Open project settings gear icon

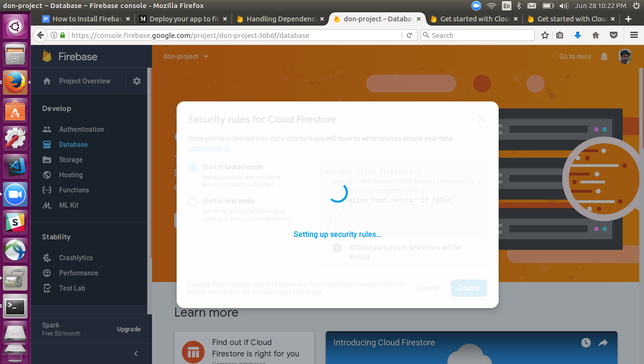137,81
